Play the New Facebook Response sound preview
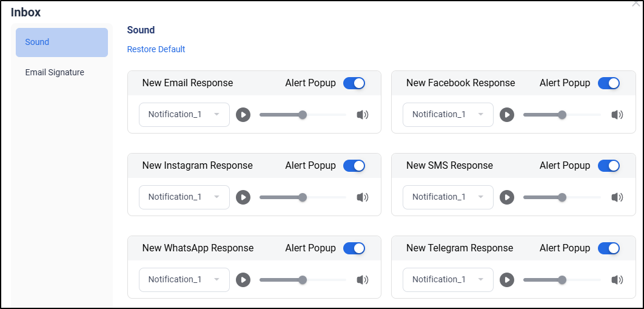The height and width of the screenshot is (309, 644). [x=507, y=115]
